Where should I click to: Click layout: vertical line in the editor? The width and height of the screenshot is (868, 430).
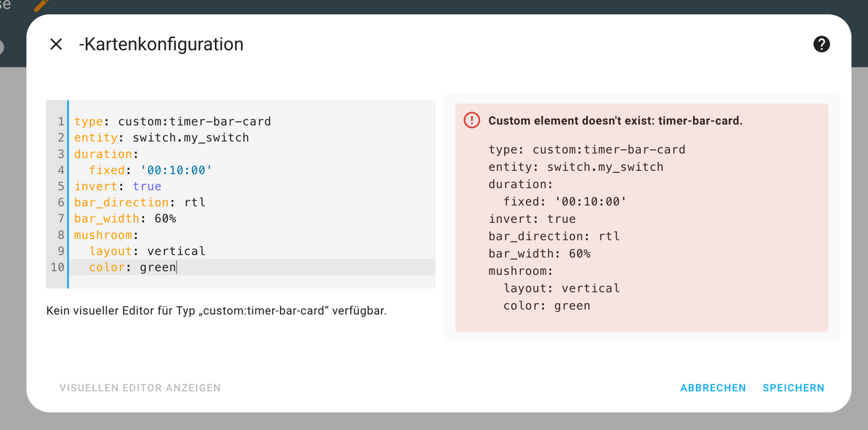pos(147,251)
